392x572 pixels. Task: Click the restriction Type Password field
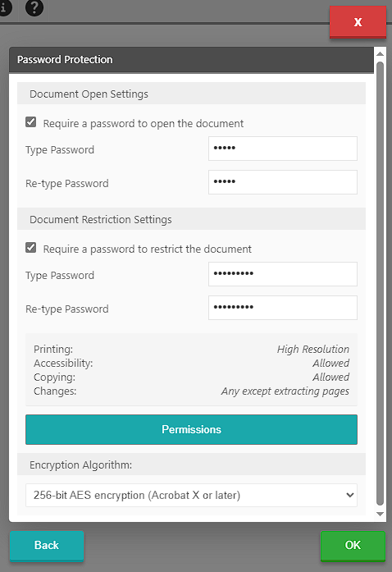[x=283, y=274]
